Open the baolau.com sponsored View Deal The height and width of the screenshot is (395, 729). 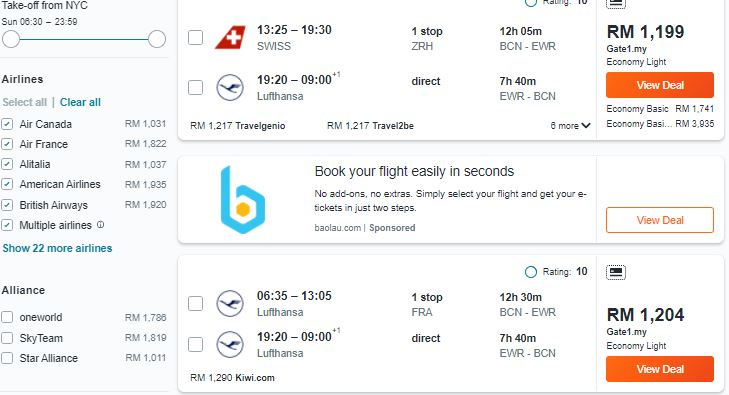point(660,220)
